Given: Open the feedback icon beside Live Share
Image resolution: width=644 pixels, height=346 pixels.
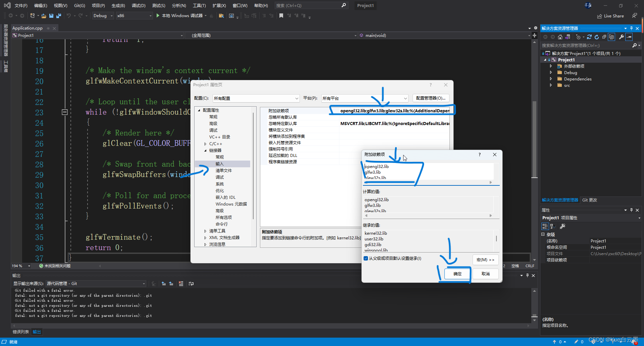Looking at the screenshot, I should (x=635, y=15).
